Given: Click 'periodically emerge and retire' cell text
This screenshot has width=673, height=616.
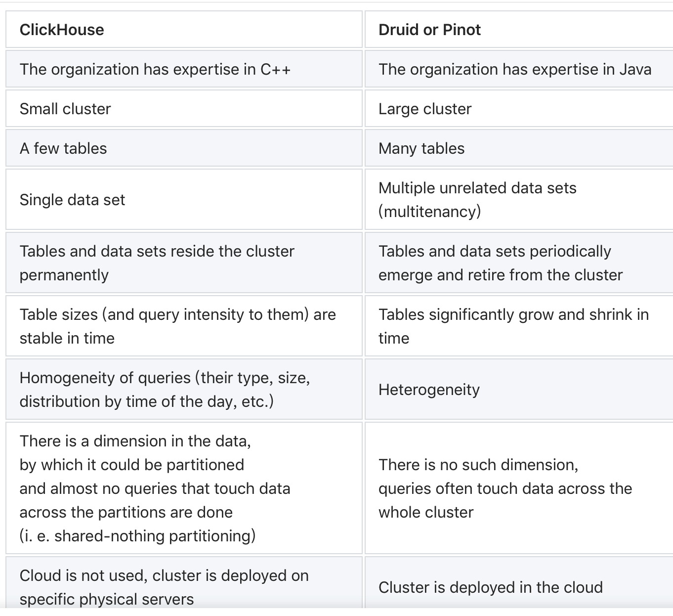Looking at the screenshot, I should (x=500, y=263).
